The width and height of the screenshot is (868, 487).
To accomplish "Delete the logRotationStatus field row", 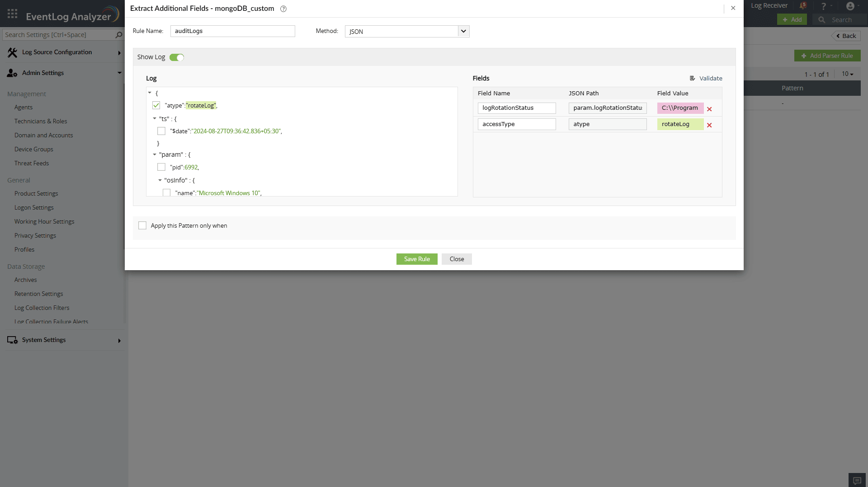I will [710, 109].
